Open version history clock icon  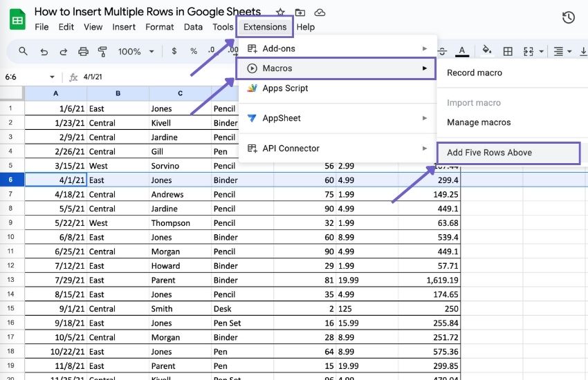tap(569, 17)
